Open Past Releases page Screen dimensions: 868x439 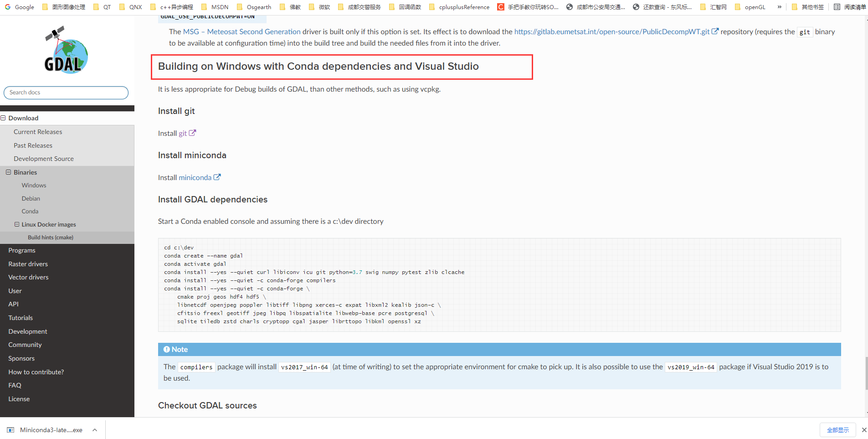coord(33,145)
